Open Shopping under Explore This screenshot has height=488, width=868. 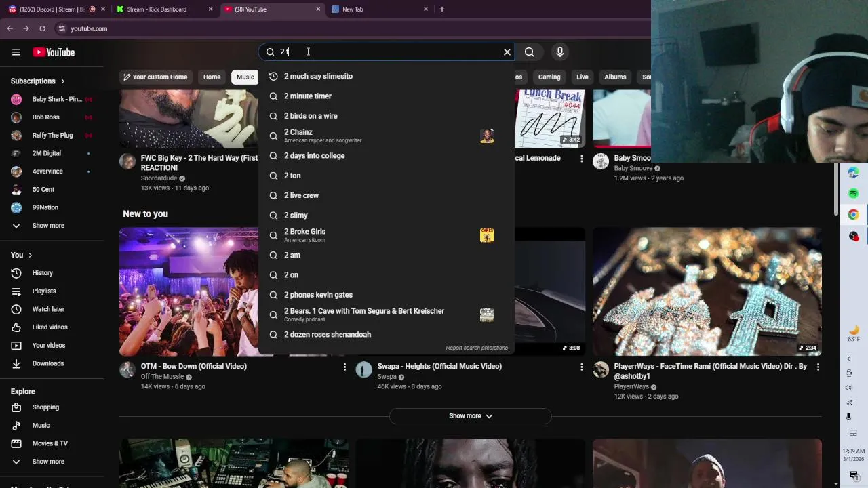[x=52, y=407]
